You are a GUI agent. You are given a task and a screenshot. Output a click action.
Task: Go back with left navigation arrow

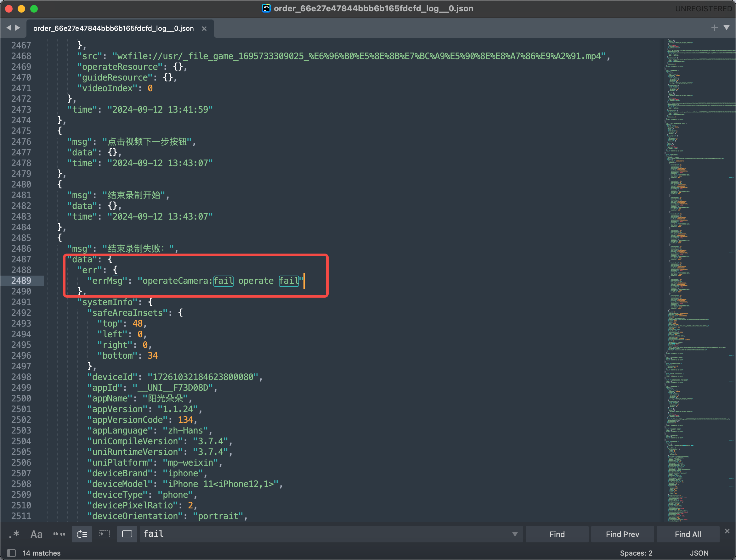coord(9,28)
